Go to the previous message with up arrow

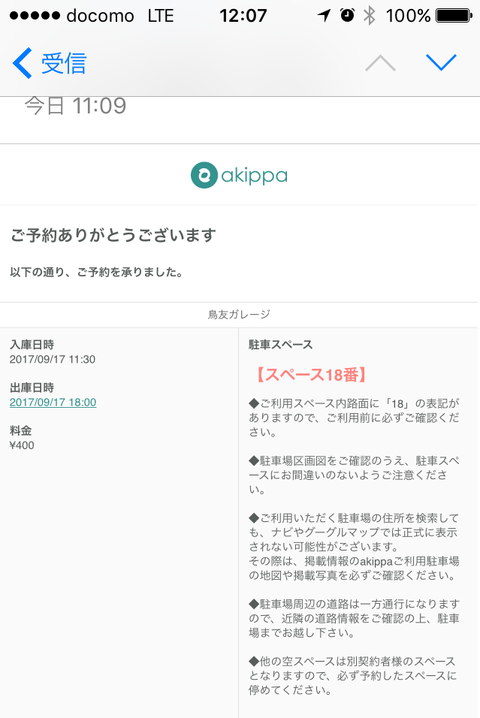(380, 63)
